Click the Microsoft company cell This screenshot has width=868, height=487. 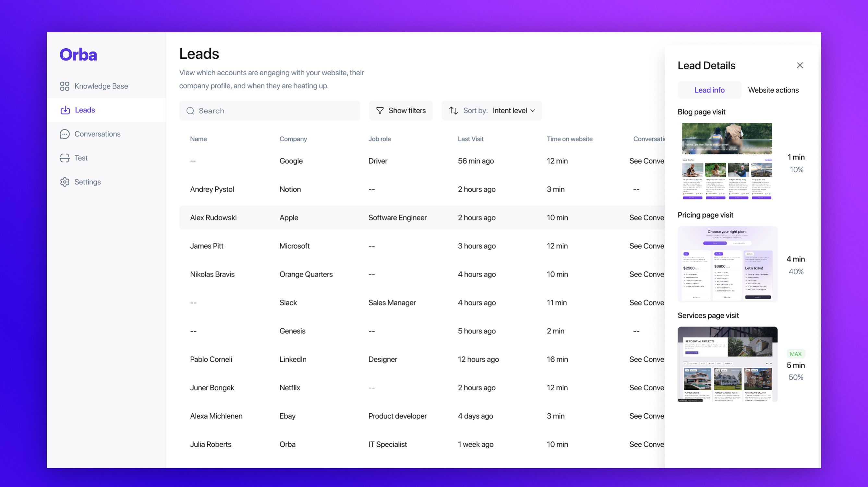(x=295, y=246)
